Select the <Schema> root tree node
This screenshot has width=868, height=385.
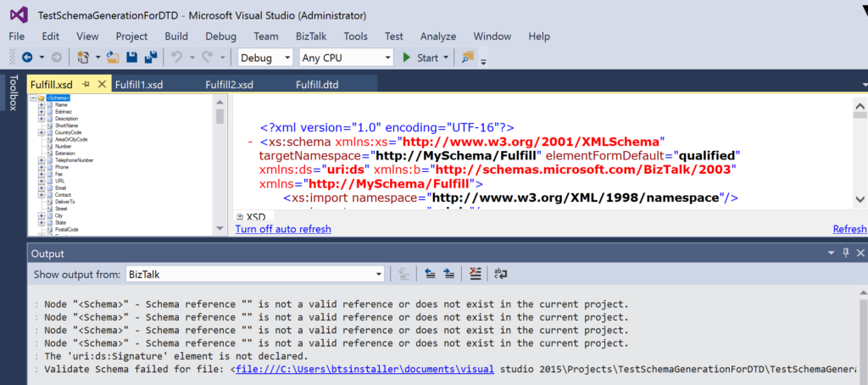tap(58, 98)
